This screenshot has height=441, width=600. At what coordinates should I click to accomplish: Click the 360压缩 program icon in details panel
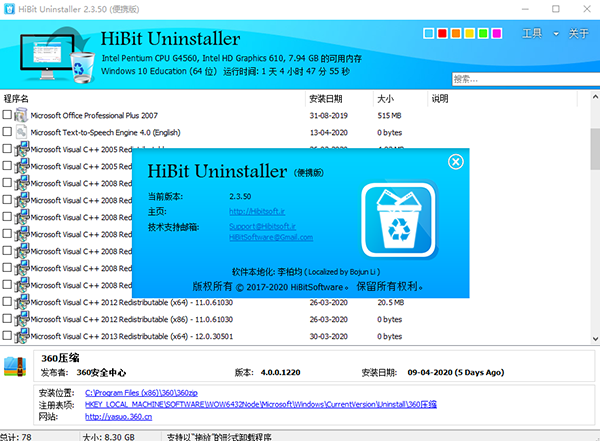coord(15,367)
